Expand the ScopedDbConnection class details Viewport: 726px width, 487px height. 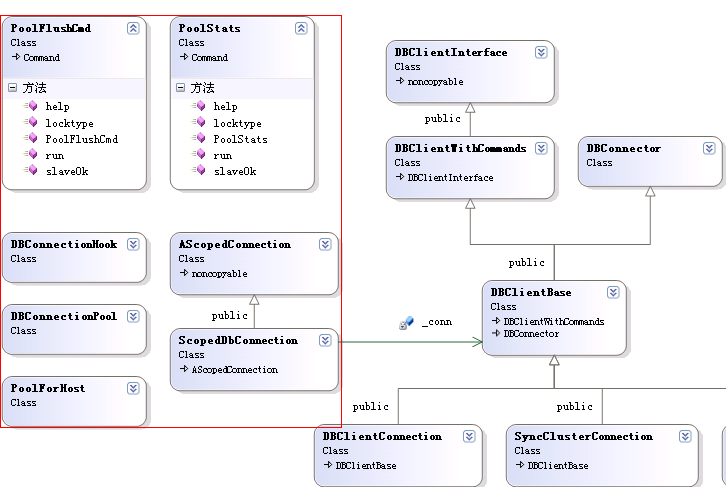click(x=325, y=340)
